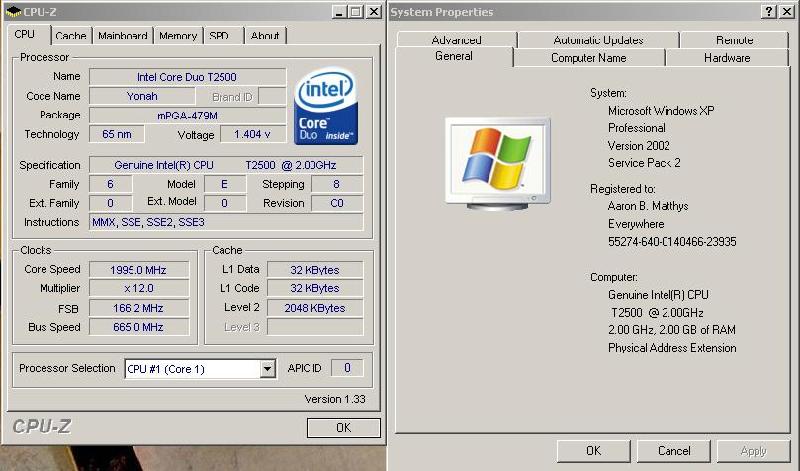Click the Instructions field MMX, SSE, SSE2, SSE3
Image resolution: width=800 pixels, height=471 pixels.
tap(226, 222)
